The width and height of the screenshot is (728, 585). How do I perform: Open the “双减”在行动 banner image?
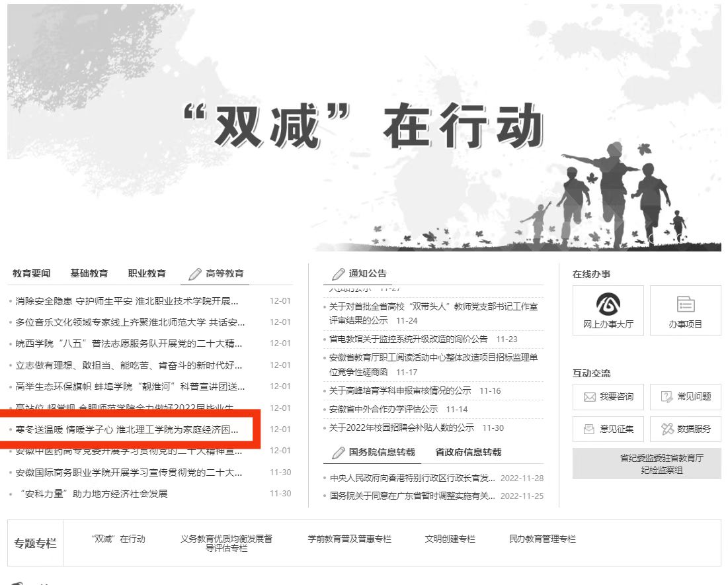(364, 126)
